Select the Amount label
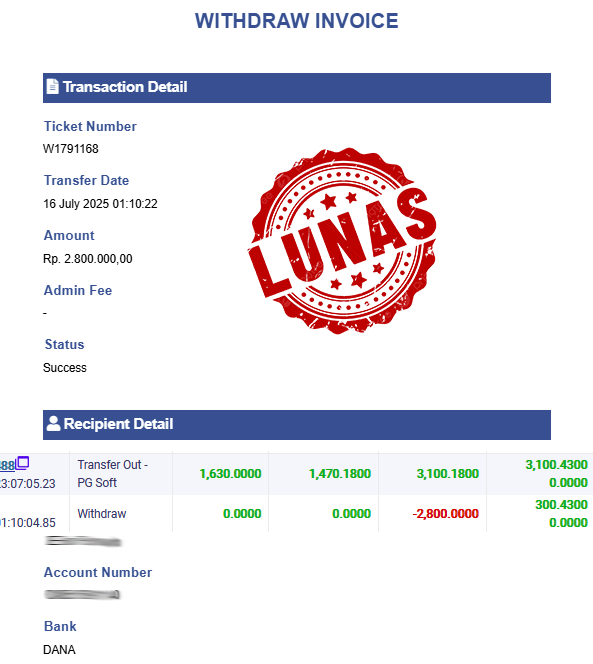Screen dimensions: 593x664 (x=69, y=235)
